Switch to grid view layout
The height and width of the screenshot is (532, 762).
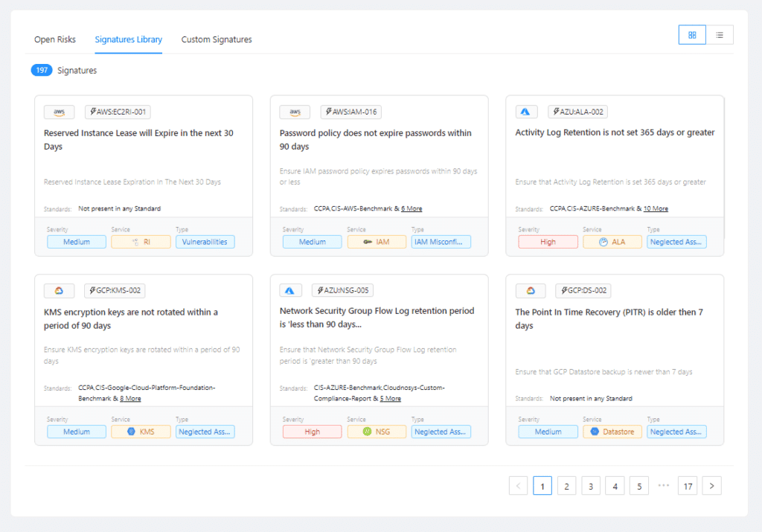pos(692,35)
